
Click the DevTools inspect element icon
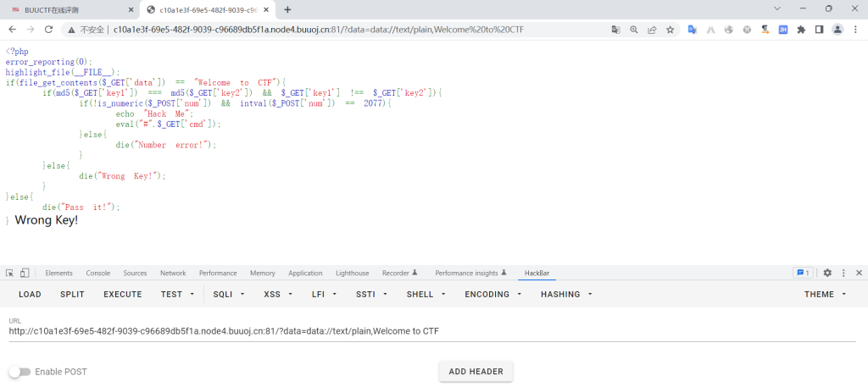(9, 273)
